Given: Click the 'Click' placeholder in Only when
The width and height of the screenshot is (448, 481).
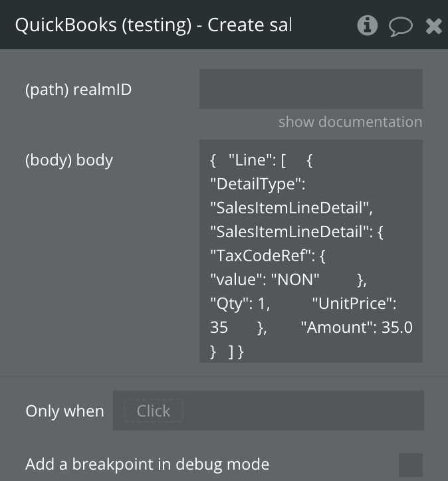Looking at the screenshot, I should (153, 411).
